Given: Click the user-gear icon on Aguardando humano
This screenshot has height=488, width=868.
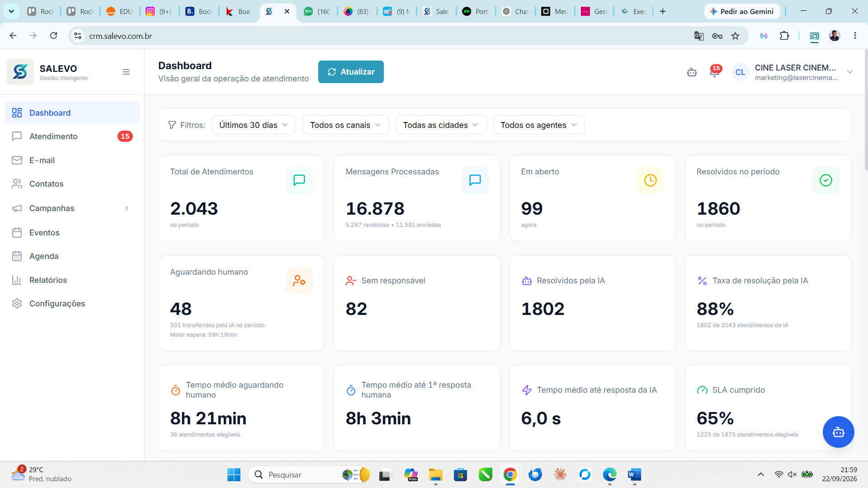Looking at the screenshot, I should tap(299, 281).
